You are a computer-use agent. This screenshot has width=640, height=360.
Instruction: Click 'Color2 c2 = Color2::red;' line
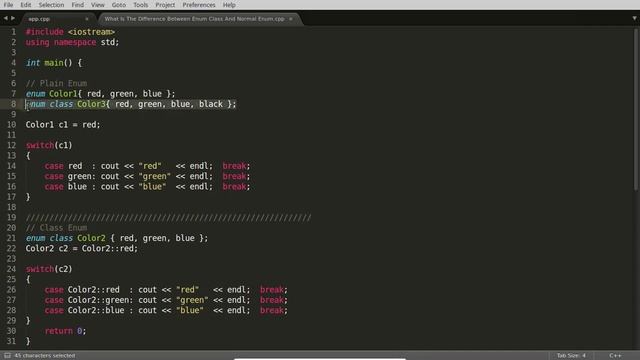click(x=82, y=248)
